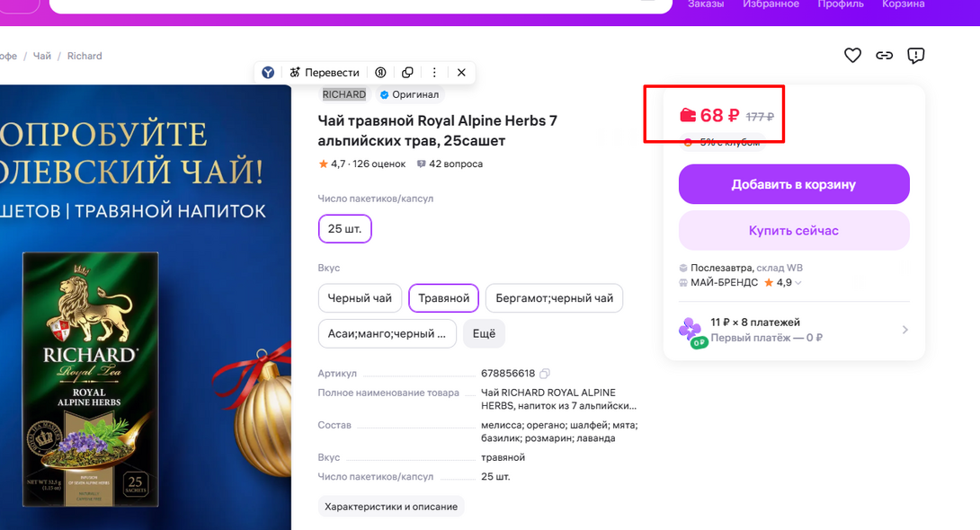Close the floating text selection toolbar
This screenshot has height=530, width=980.
pos(461,73)
